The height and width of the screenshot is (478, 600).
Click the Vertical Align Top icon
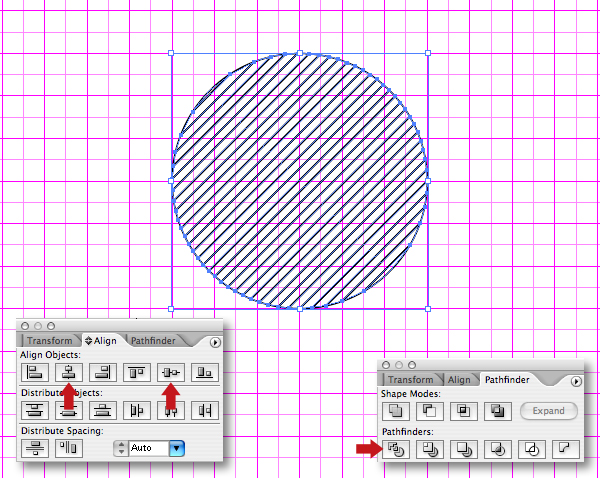coord(137,372)
